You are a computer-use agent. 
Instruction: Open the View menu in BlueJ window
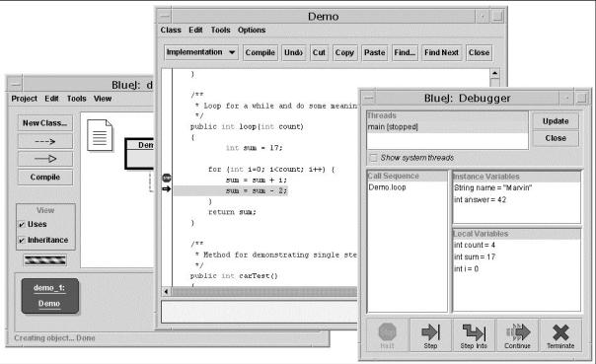pyautogui.click(x=103, y=99)
